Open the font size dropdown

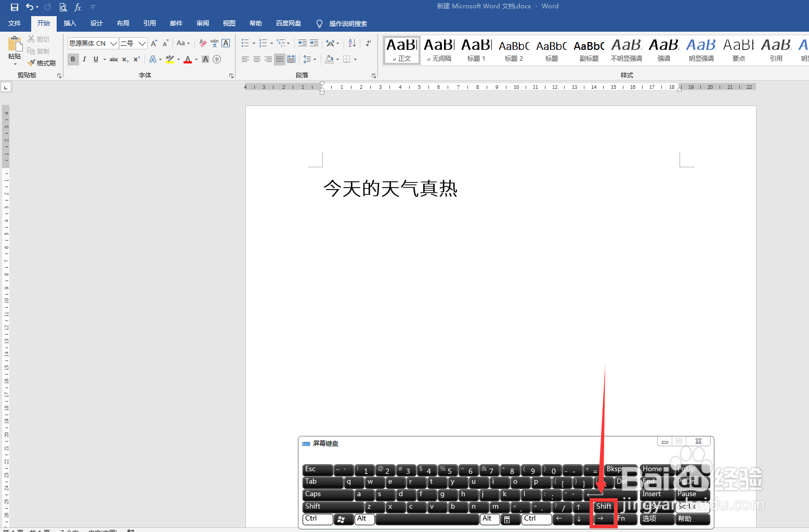[141, 43]
